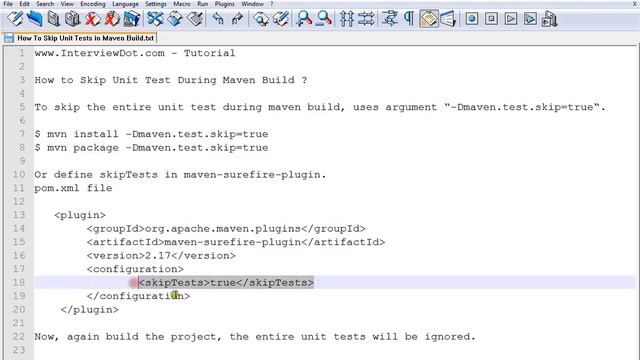Click Run a Macro Multiple Times icon
The width and height of the screenshot is (640, 360).
click(x=530, y=19)
